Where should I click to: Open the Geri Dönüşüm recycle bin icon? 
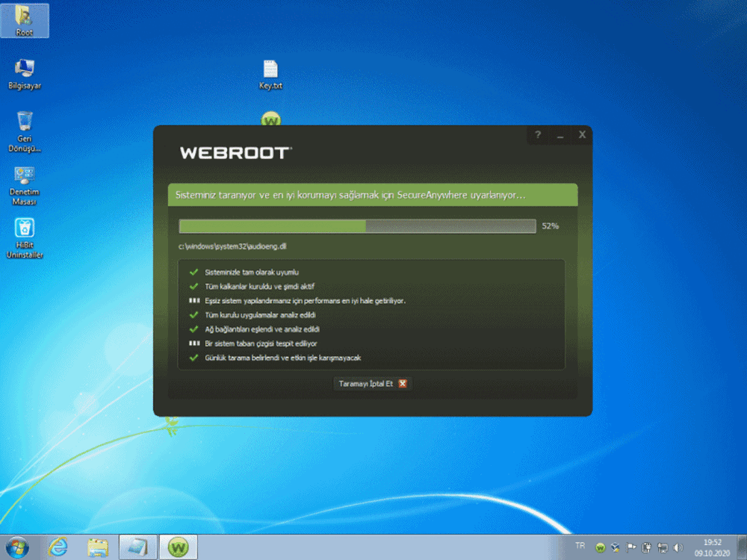click(25, 131)
